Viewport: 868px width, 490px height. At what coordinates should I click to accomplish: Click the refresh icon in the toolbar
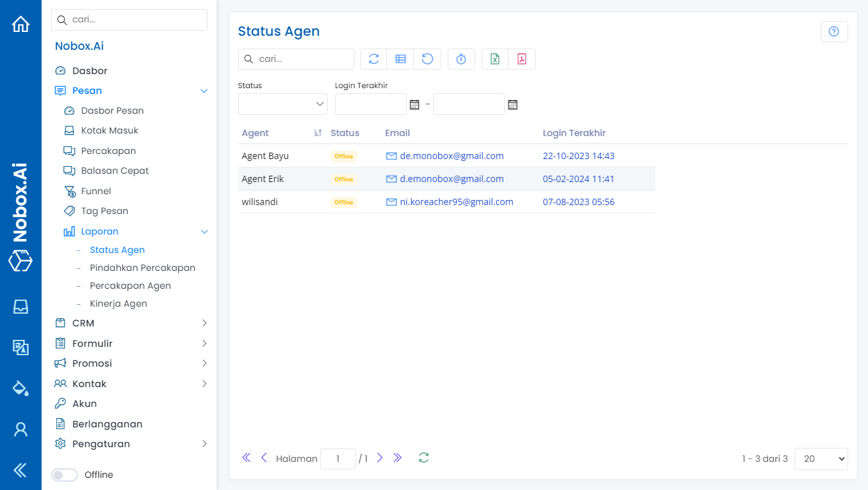pyautogui.click(x=374, y=59)
